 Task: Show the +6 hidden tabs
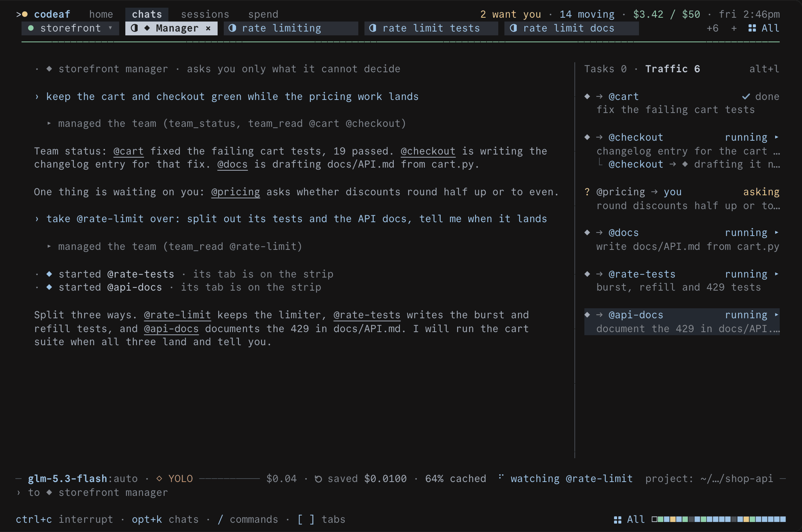pyautogui.click(x=712, y=28)
